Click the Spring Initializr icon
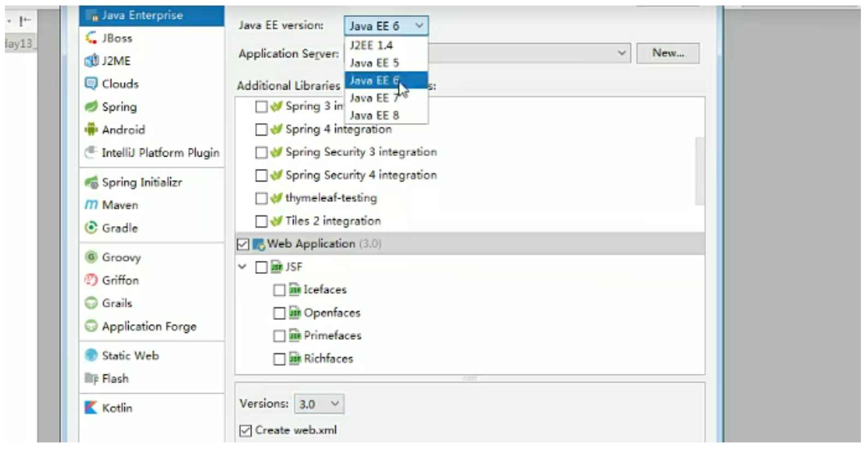868x449 pixels. coord(91,182)
